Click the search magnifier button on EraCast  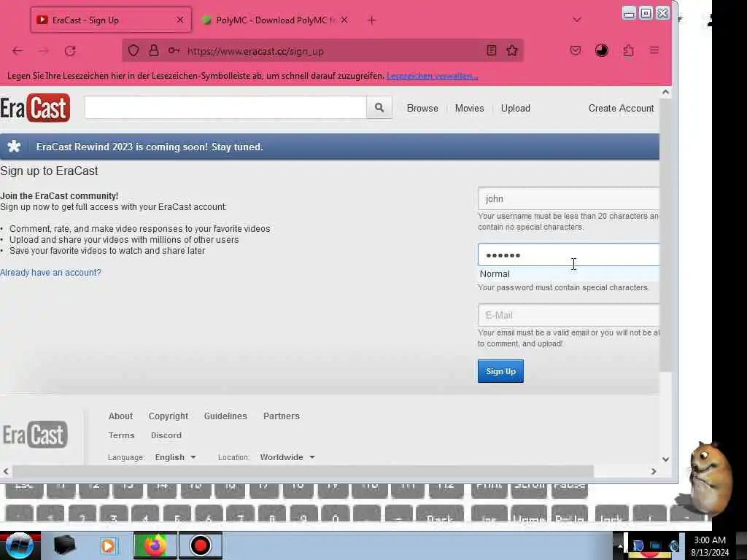[379, 108]
